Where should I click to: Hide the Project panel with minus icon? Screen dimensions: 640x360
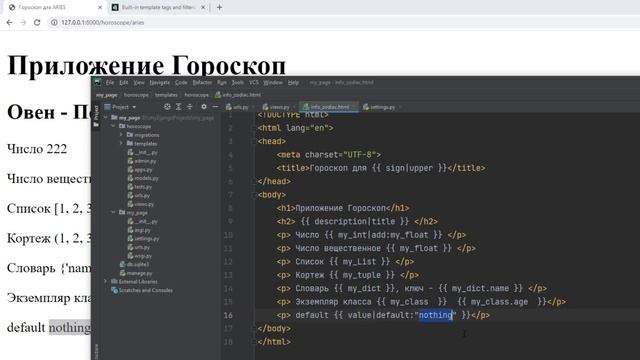[x=215, y=107]
